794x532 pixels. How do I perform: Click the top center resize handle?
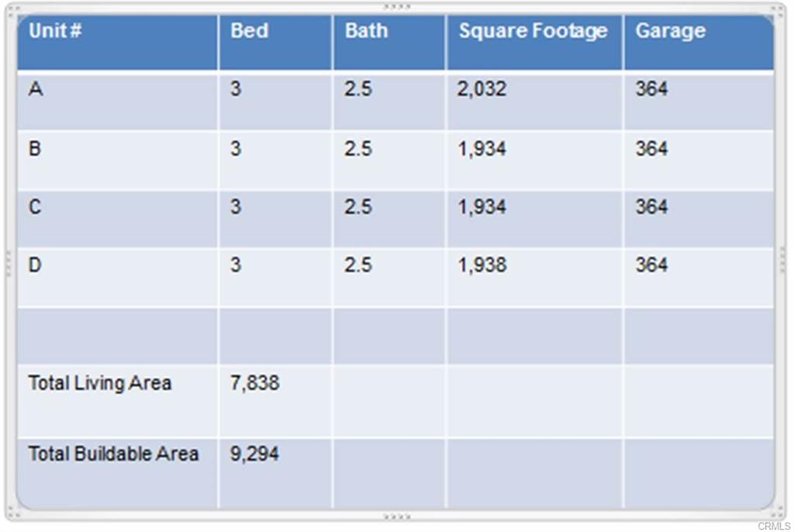(x=397, y=6)
